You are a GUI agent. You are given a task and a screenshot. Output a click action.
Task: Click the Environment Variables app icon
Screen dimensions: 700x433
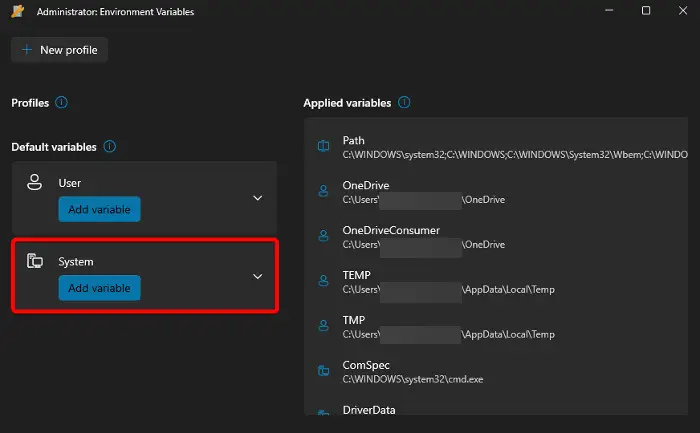pyautogui.click(x=18, y=12)
